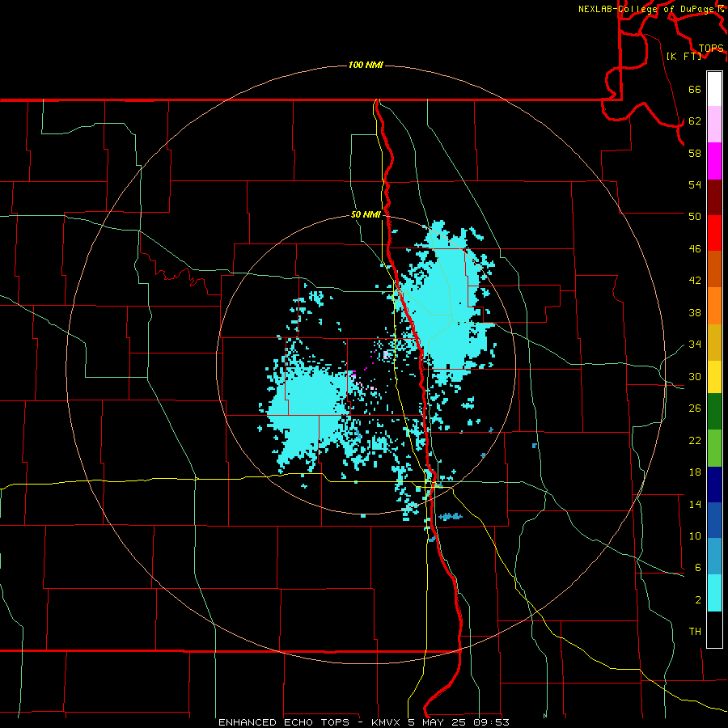
Task: Select the dark red maroon legend swatch
Action: [714, 197]
